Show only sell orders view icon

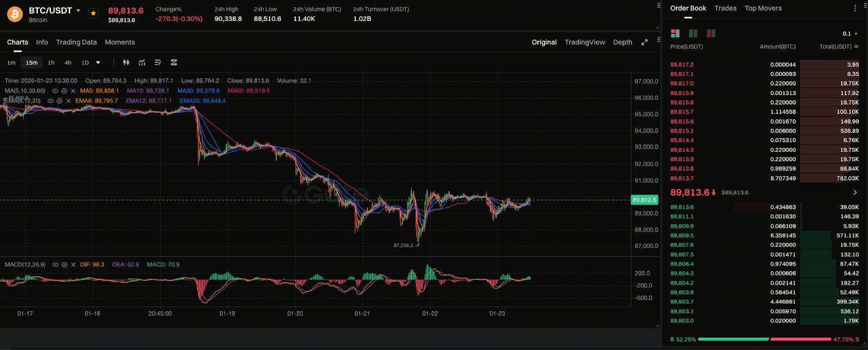point(711,34)
